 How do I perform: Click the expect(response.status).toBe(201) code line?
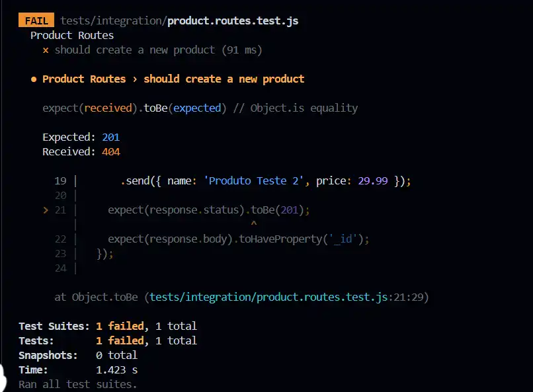tap(209, 210)
